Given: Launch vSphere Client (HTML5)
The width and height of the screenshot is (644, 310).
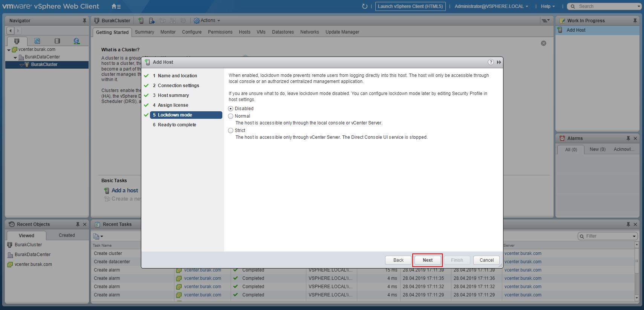Looking at the screenshot, I should pyautogui.click(x=410, y=6).
